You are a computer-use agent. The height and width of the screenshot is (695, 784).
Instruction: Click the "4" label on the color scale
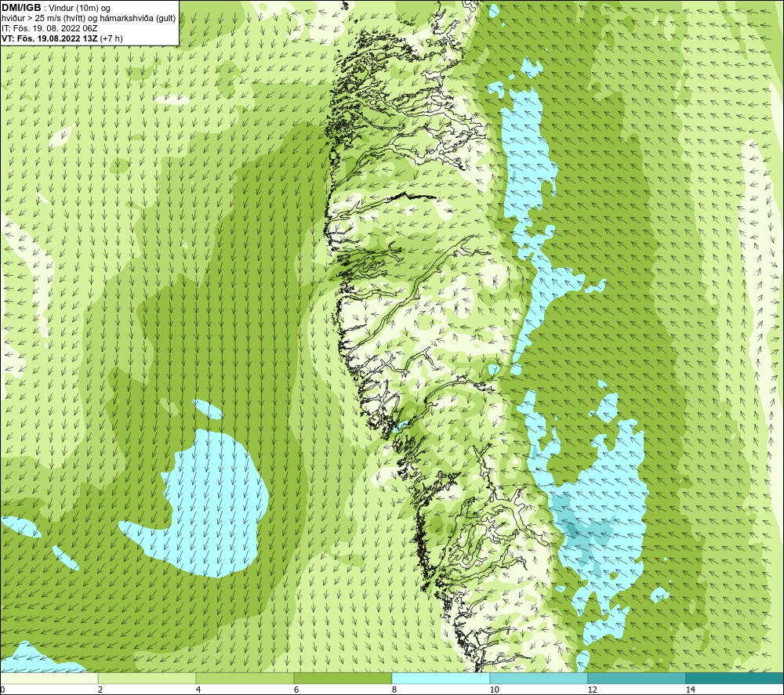coord(198,690)
